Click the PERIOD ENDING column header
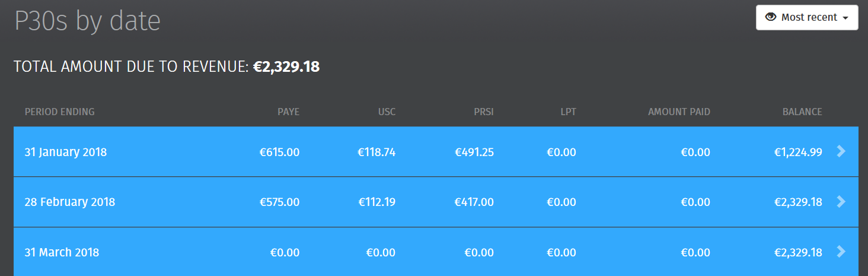 click(59, 112)
